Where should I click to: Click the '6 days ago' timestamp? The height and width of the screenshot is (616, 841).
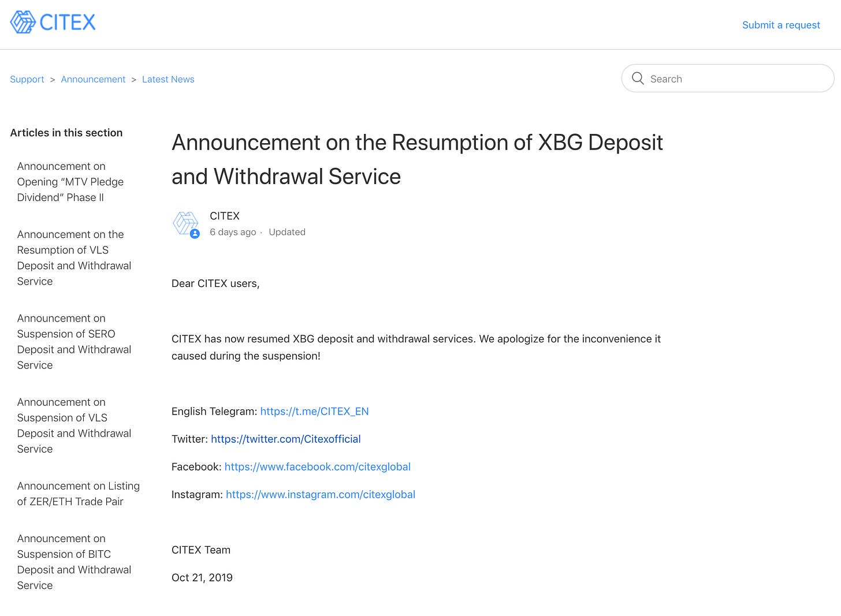[x=233, y=232]
